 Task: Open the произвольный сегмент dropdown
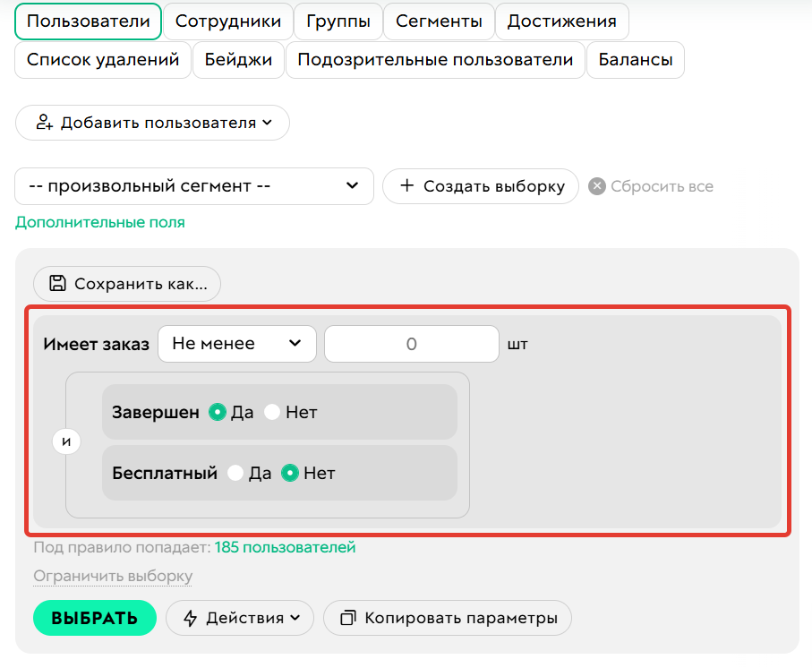(194, 186)
